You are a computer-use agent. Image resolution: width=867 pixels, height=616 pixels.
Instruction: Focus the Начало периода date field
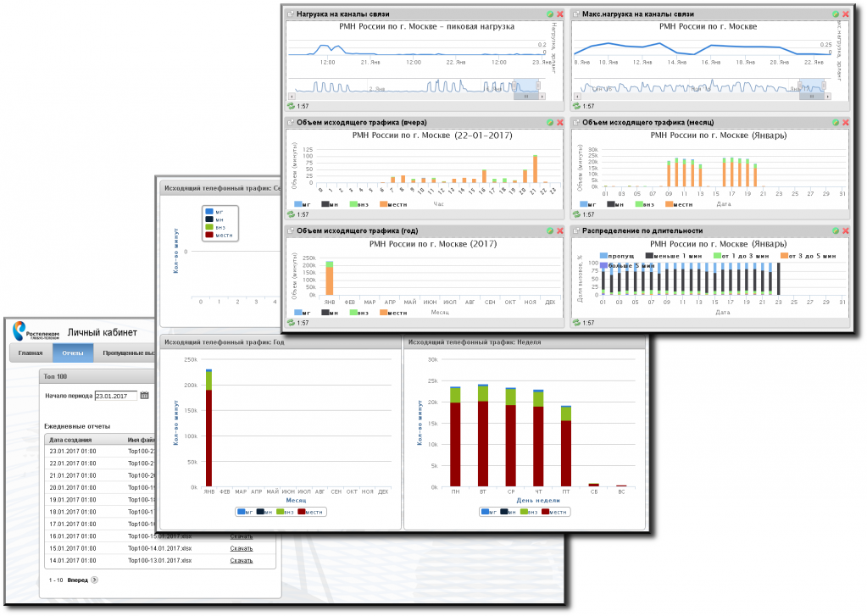tap(116, 396)
